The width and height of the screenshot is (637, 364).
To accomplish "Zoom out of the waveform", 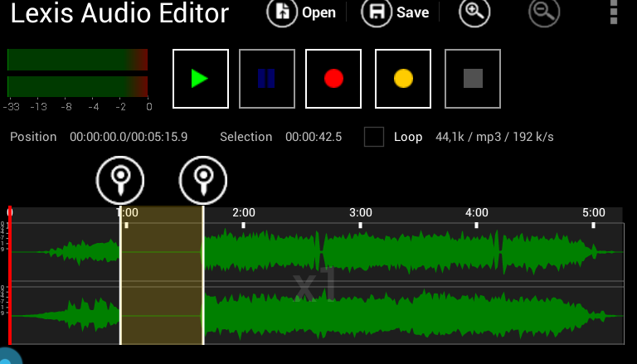I will click(544, 12).
